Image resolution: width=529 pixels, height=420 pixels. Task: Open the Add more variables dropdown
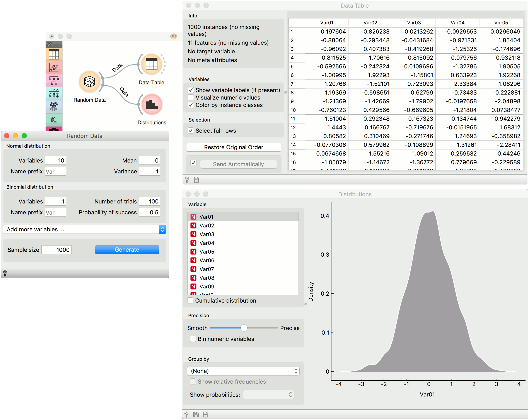(84, 229)
